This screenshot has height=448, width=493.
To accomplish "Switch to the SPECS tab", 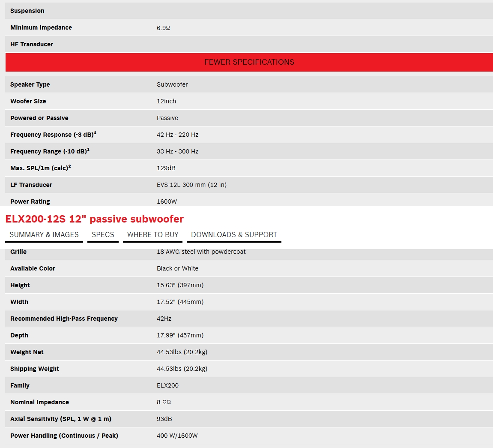I will coord(103,235).
